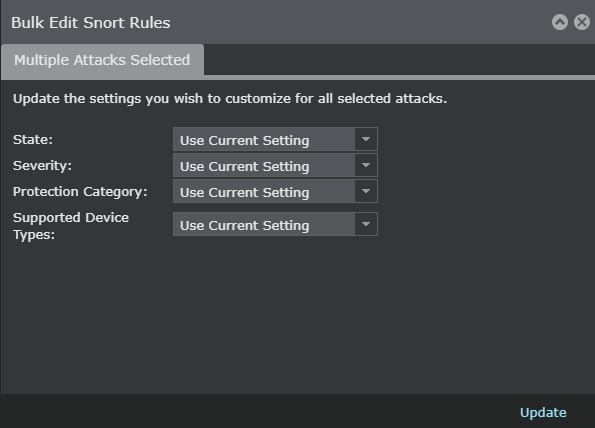595x428 pixels.
Task: Open the Protection Category dropdown arrow
Action: (366, 191)
